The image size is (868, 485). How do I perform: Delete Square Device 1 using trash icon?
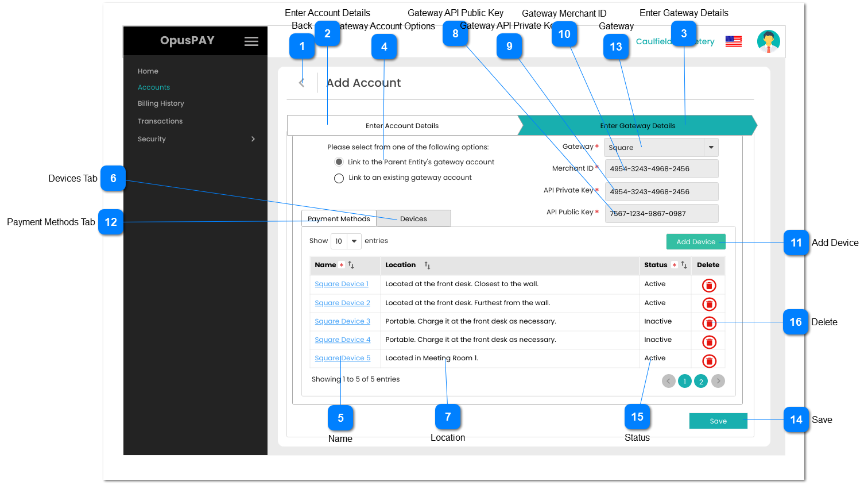(x=710, y=285)
